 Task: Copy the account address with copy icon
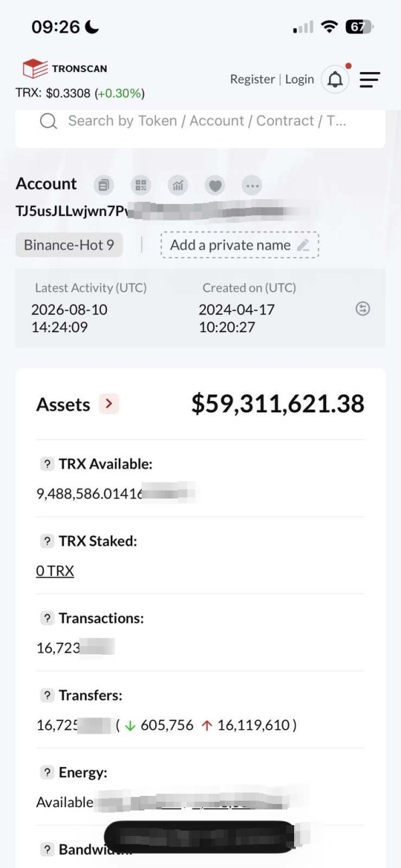click(103, 185)
